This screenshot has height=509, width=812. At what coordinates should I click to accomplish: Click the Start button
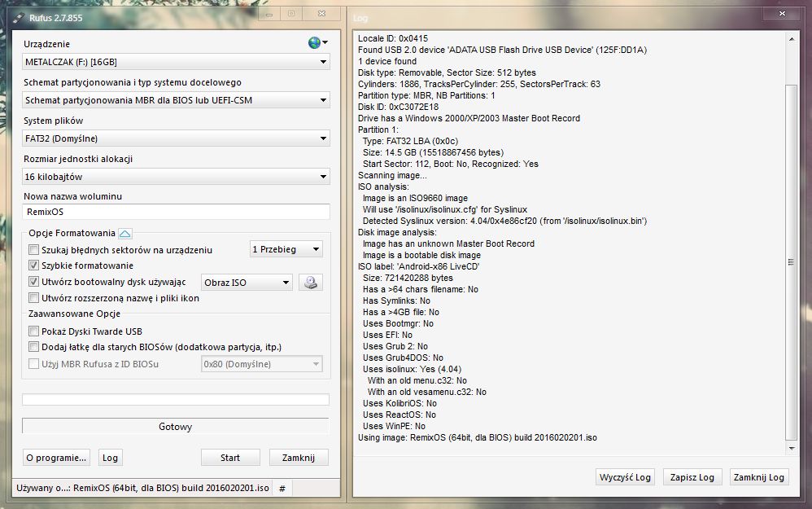tap(230, 458)
